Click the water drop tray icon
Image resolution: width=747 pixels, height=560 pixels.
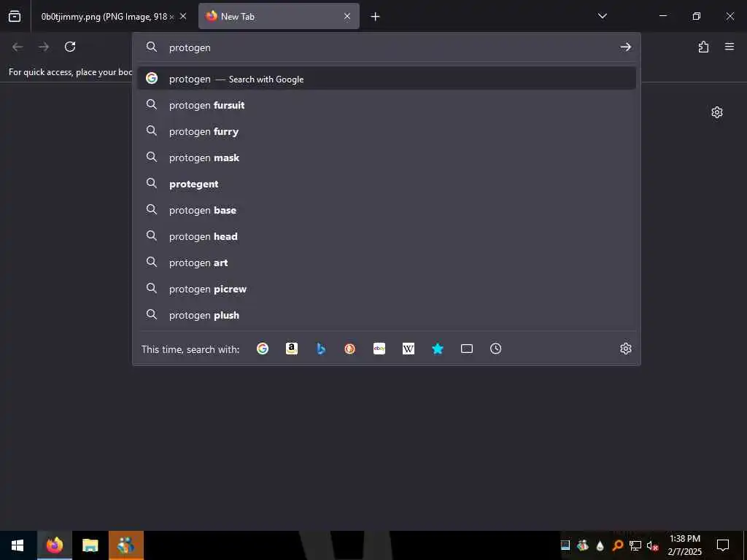point(600,545)
